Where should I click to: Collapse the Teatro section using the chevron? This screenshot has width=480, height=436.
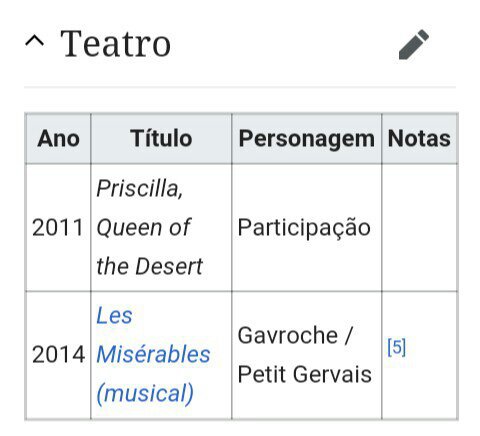34,41
